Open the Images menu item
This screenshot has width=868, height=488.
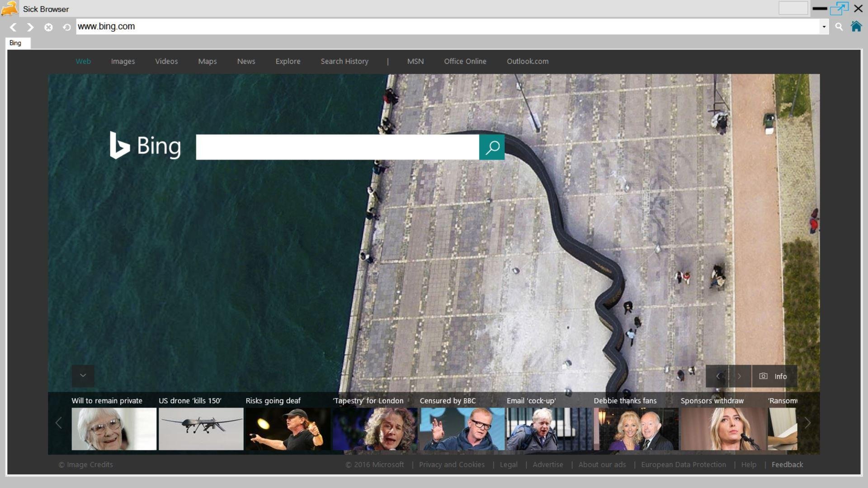[123, 61]
